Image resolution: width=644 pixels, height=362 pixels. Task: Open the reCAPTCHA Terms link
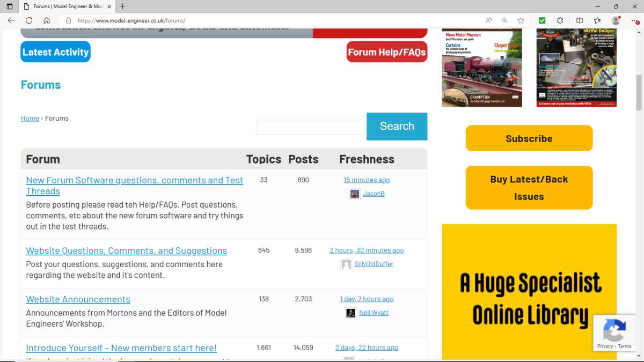[x=625, y=346]
